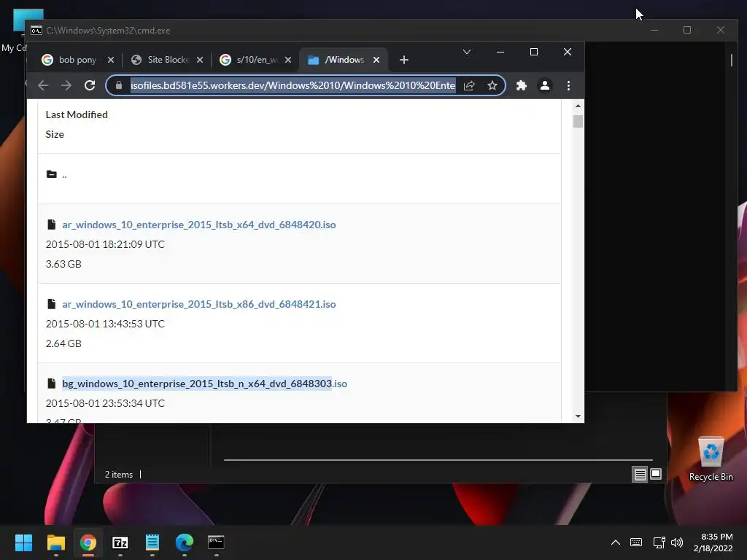Viewport: 747px width, 560px height.
Task: Select the /Windows tab
Action: [344, 60]
